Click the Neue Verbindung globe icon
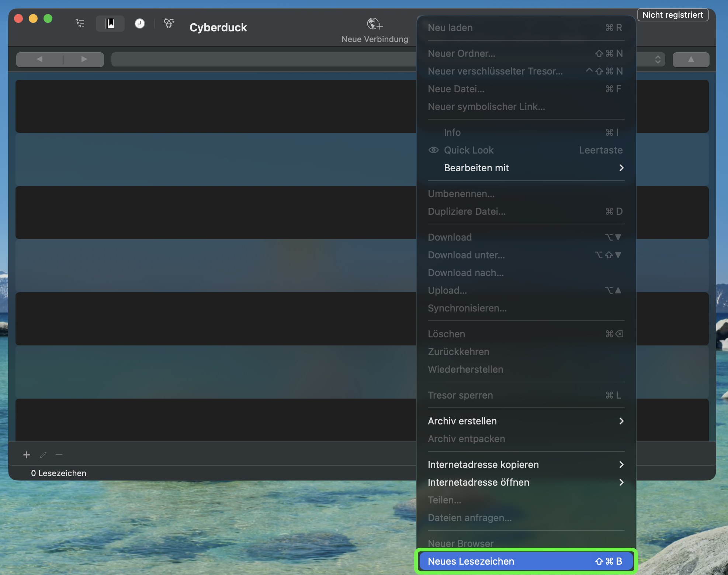The width and height of the screenshot is (728, 575). pos(374,24)
